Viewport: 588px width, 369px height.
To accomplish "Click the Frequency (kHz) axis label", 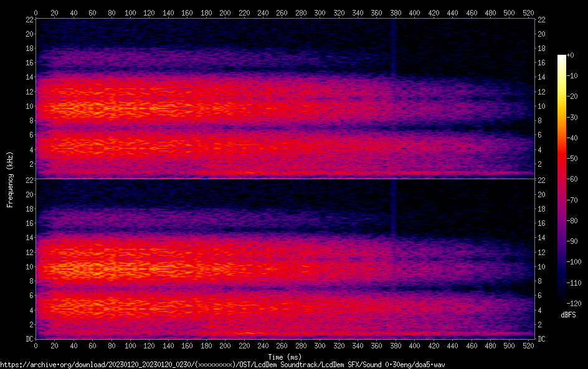I will click(x=10, y=179).
